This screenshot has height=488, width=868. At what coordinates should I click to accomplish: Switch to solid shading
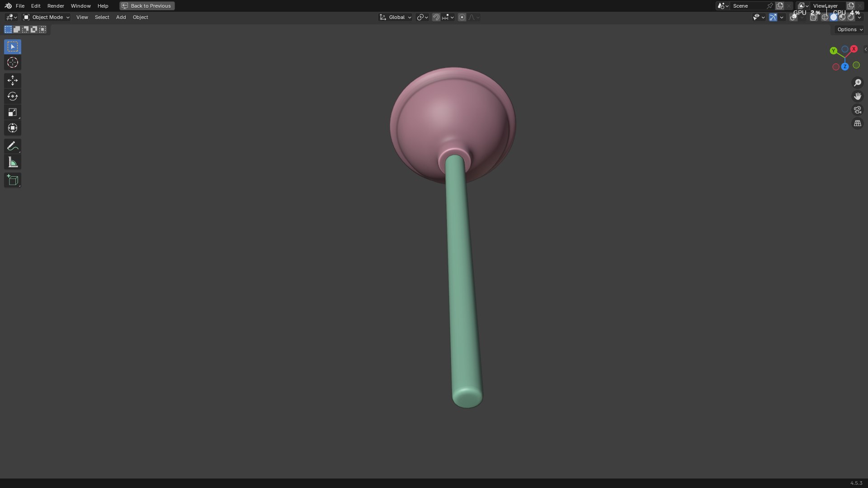point(834,17)
